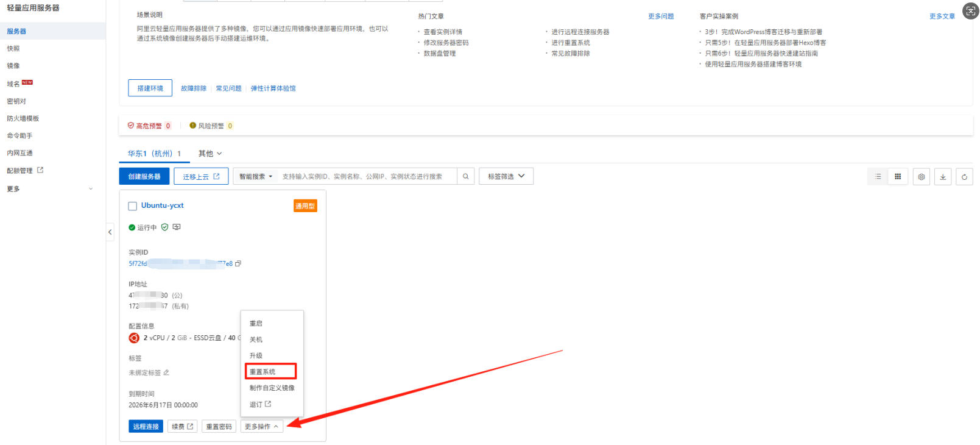
Task: Open 服务器 in the sidebar
Action: 53,31
